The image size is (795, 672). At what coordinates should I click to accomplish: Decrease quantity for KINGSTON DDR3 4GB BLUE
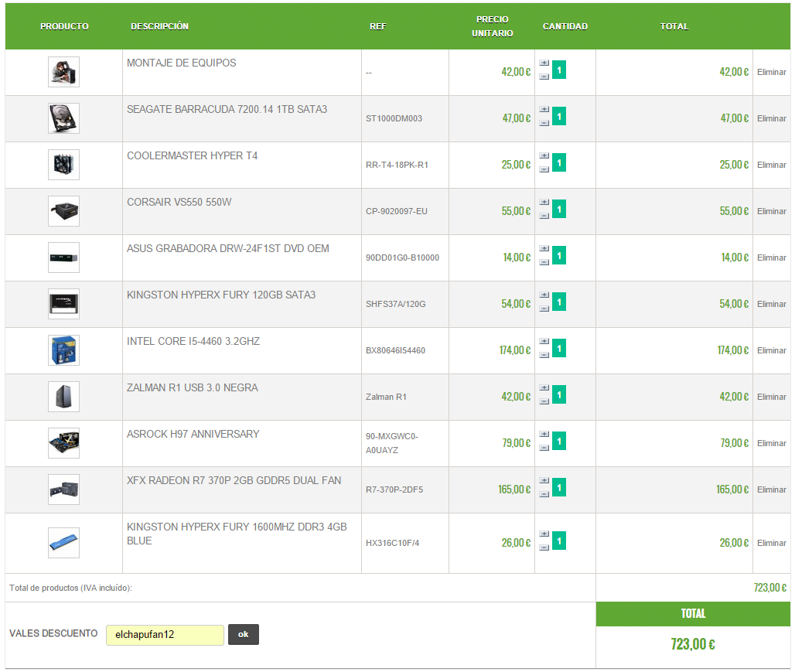(x=544, y=547)
